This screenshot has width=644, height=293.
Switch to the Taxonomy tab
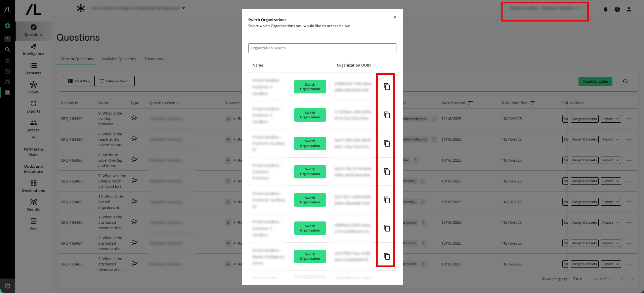[154, 59]
